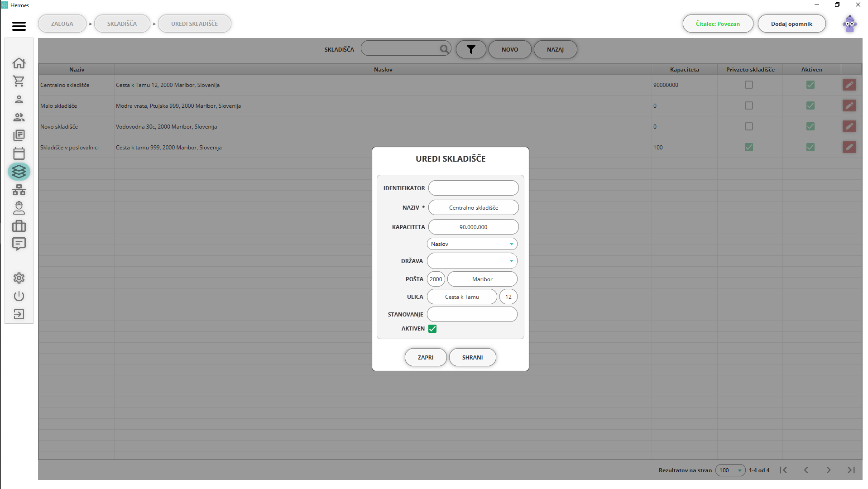Go to the first results page

pyautogui.click(x=783, y=470)
